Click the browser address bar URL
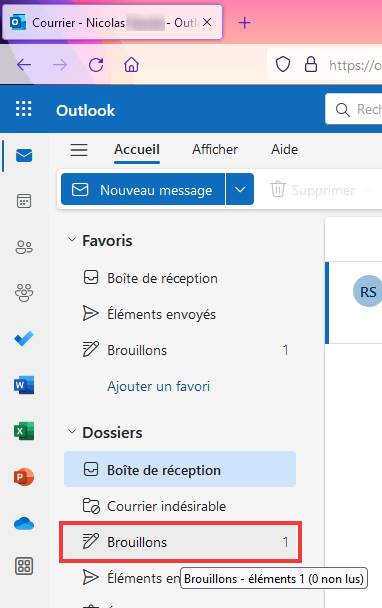382x608 pixels. [355, 65]
